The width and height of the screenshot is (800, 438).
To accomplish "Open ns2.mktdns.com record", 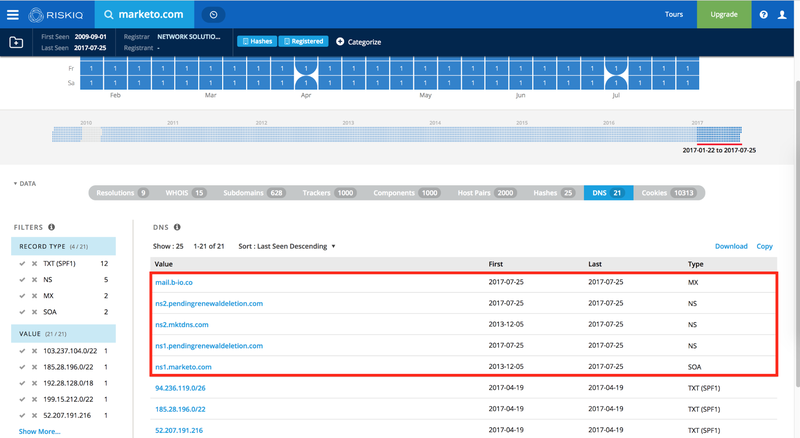I will click(x=182, y=325).
